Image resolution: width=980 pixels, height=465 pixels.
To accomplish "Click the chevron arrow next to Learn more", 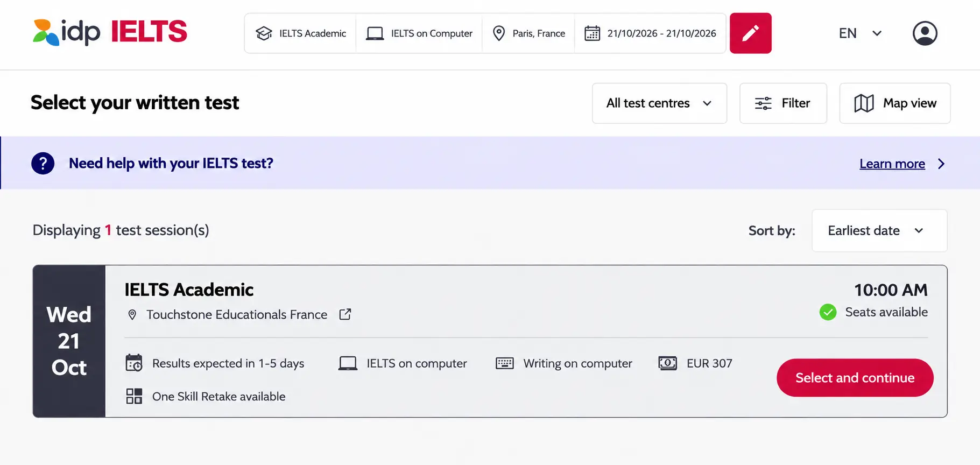I will (941, 164).
